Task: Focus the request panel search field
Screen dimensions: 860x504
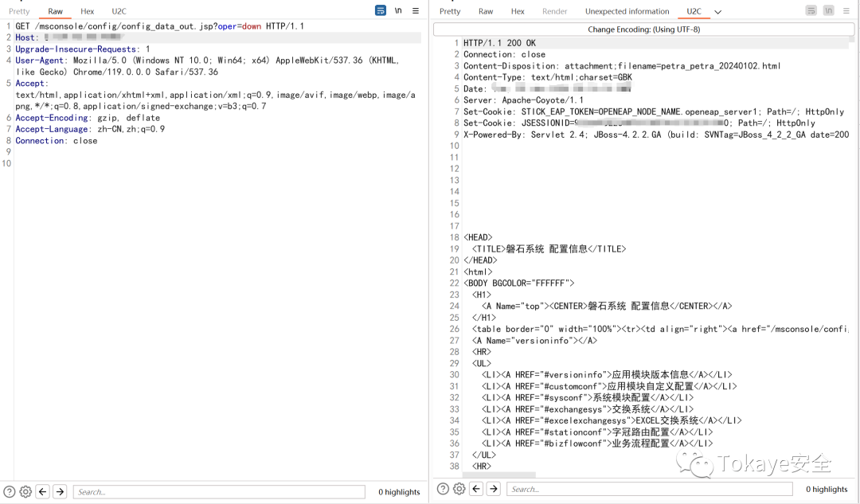Action: [x=219, y=492]
